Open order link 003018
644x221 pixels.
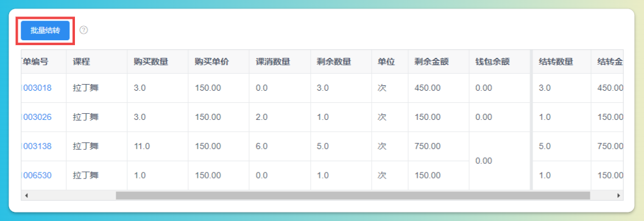pyautogui.click(x=36, y=88)
